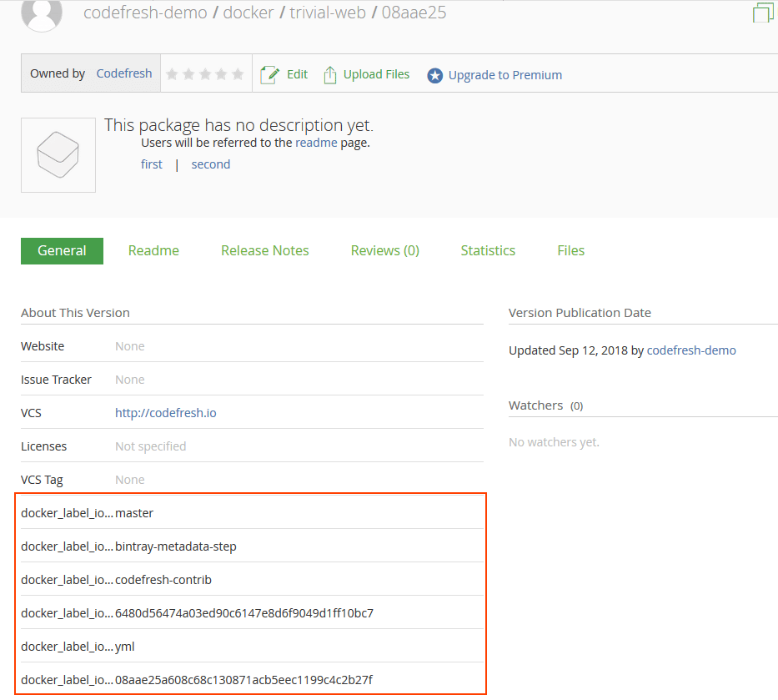The width and height of the screenshot is (778, 700).
Task: Rate the package with five stars
Action: [x=238, y=74]
